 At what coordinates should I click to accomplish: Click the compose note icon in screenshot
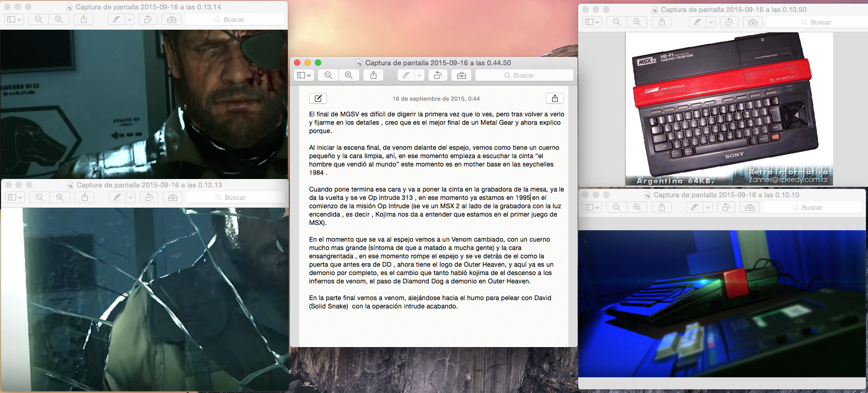318,98
